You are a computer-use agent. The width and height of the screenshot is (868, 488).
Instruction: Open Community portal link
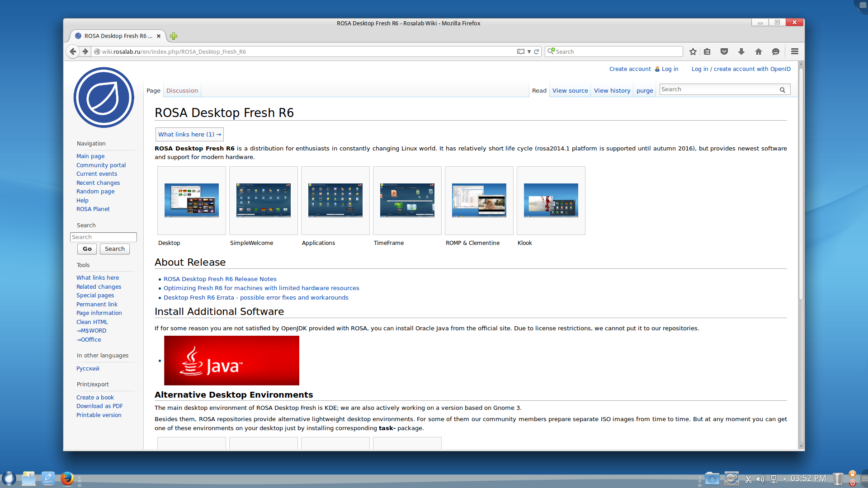coord(101,165)
